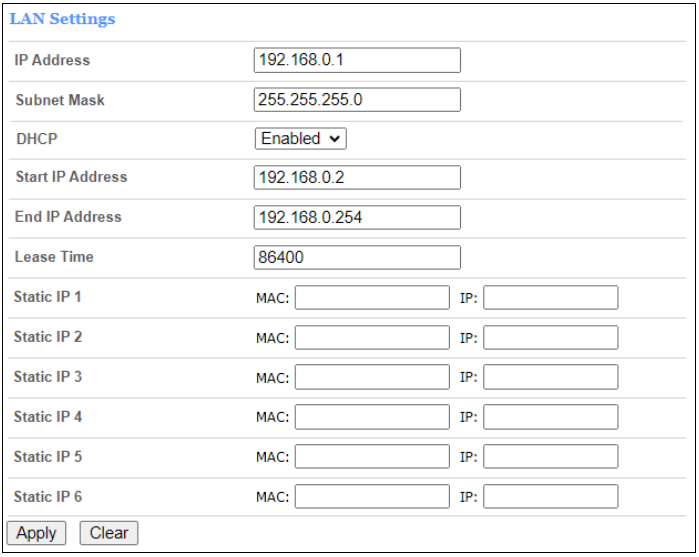Click the Static IP 1 IP field
The height and width of the screenshot is (557, 699).
pos(551,297)
